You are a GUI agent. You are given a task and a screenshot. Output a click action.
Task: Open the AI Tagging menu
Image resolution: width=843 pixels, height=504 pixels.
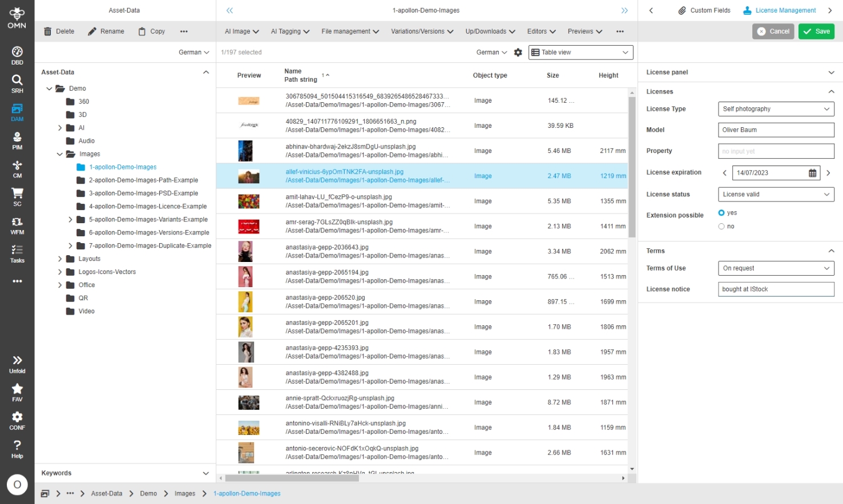[x=290, y=31]
